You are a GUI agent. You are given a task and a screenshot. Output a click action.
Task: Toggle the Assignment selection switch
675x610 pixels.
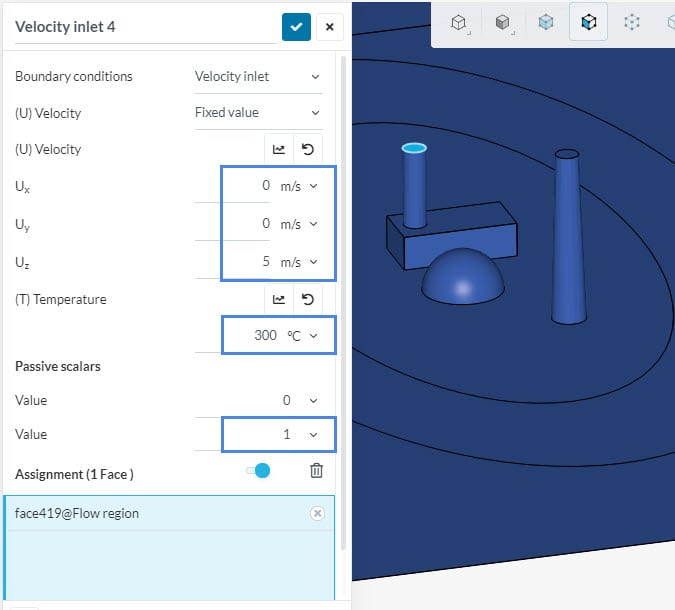coord(258,471)
